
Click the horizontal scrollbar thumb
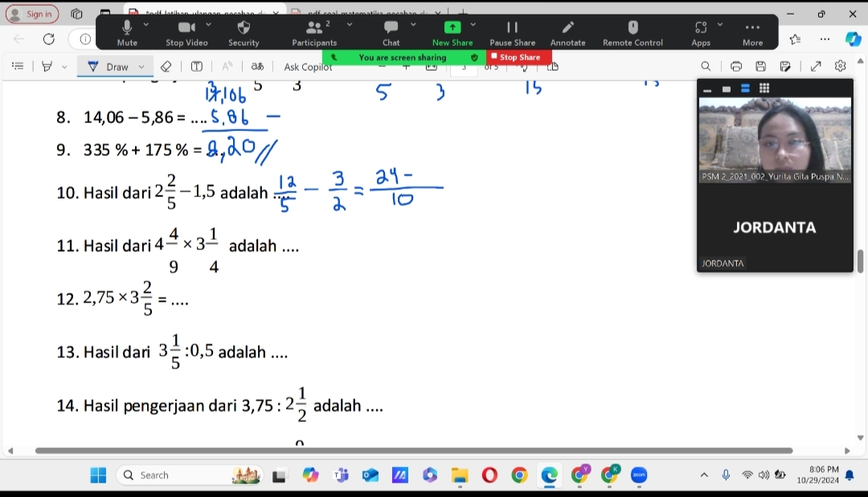414,450
